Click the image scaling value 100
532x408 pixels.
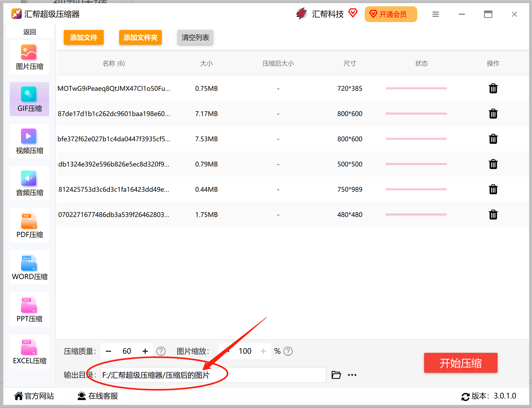(x=245, y=351)
